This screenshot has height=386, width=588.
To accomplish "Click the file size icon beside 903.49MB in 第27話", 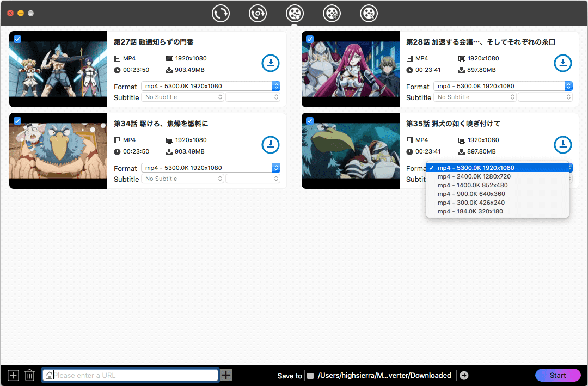I will 169,70.
